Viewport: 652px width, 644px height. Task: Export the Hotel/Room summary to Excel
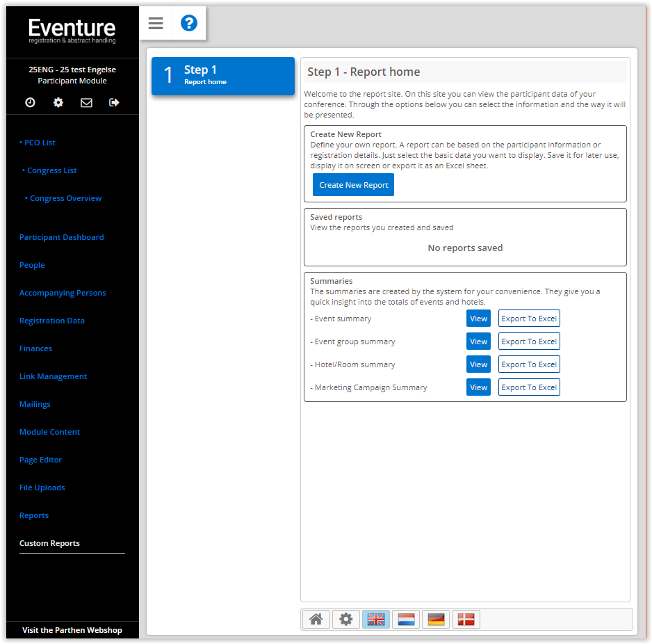tap(529, 364)
